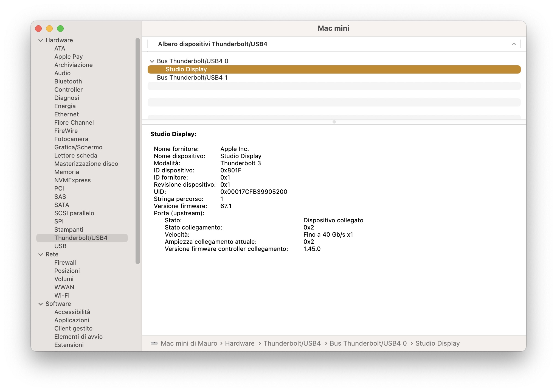This screenshot has height=392, width=557.
Task: Click the green full screen window button
Action: tap(60, 29)
